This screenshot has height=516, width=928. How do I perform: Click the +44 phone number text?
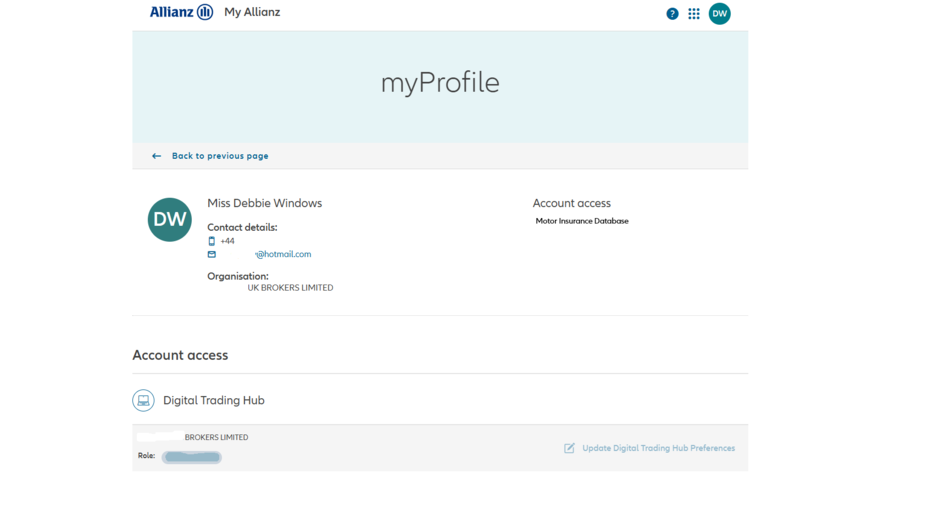tap(227, 241)
